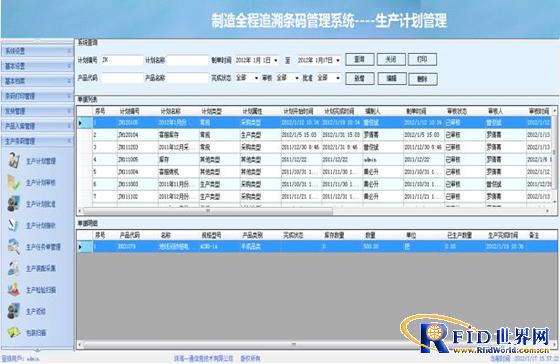
Task: Select the 生产计划批准 sidebar icon
Action: coord(14,204)
